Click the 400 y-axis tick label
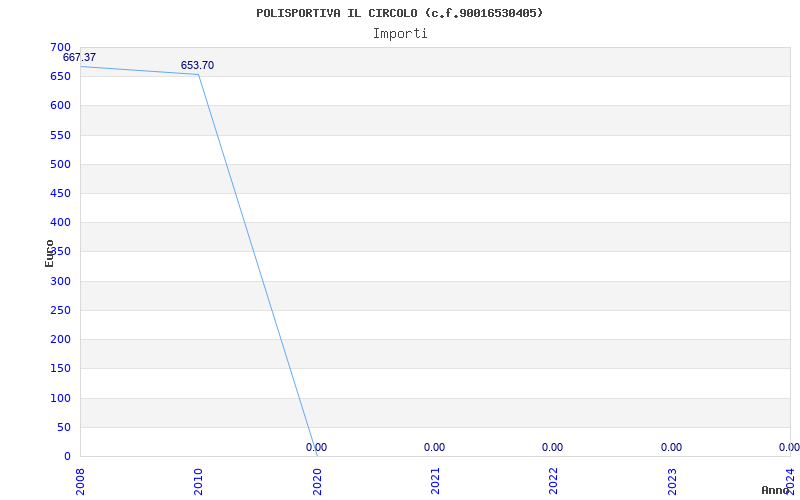The width and height of the screenshot is (800, 500). coord(60,222)
